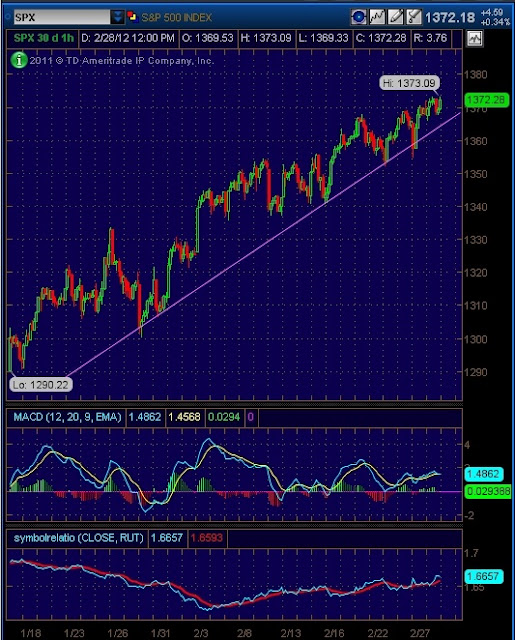Click the +0.34% percent change text
Viewport: 515px width, 640px height.
point(495,22)
